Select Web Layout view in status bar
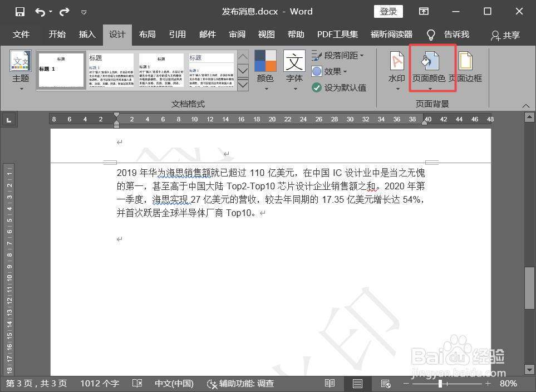 (x=386, y=384)
